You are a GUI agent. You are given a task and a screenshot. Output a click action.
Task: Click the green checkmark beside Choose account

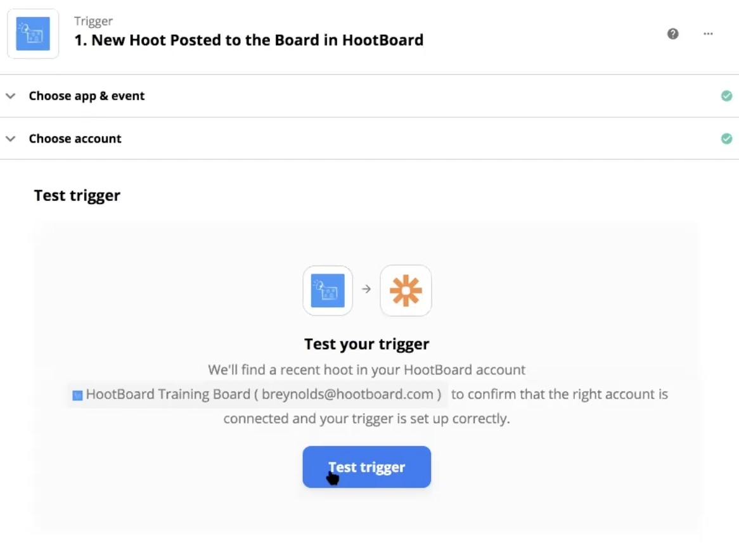click(726, 139)
